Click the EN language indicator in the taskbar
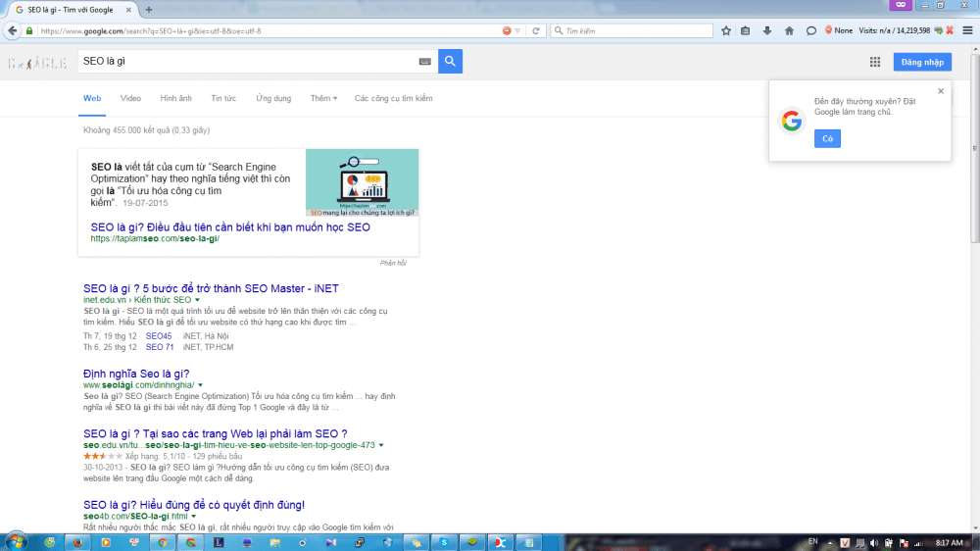Image resolution: width=980 pixels, height=551 pixels. [812, 541]
